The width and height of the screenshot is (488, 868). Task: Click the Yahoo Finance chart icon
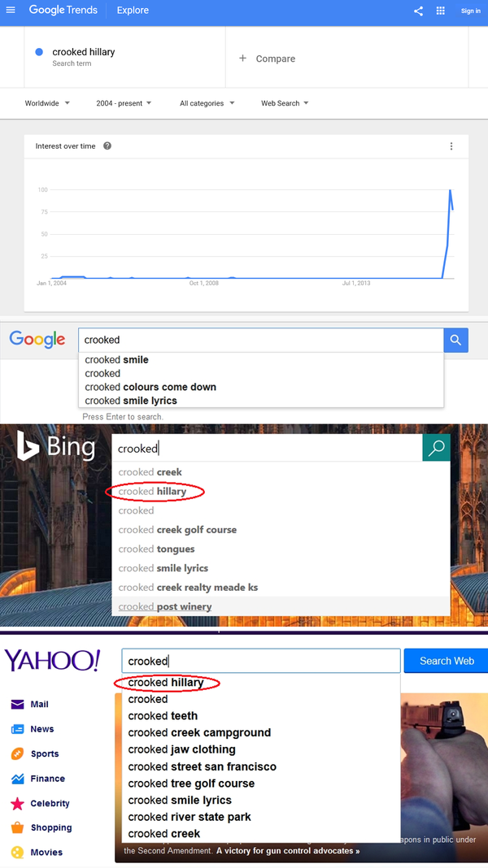click(18, 779)
